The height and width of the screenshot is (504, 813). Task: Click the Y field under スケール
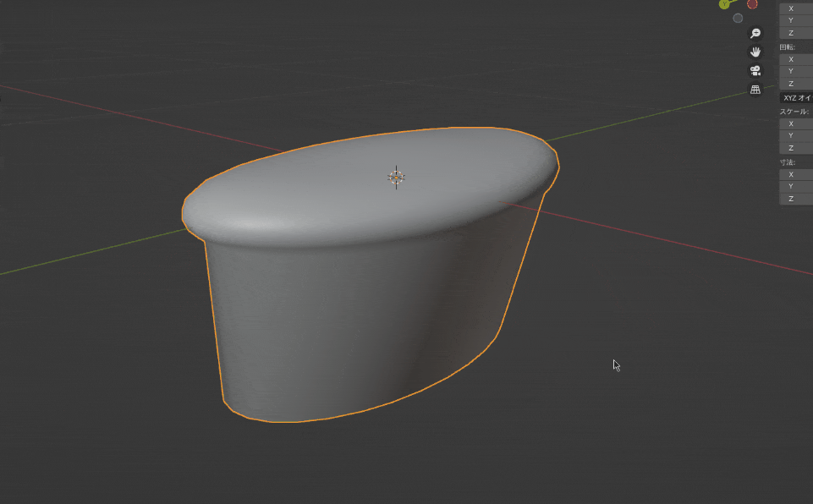click(x=796, y=135)
